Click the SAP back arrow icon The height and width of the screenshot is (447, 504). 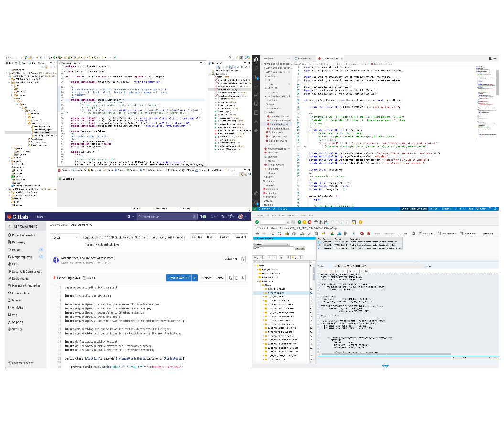coord(257,234)
